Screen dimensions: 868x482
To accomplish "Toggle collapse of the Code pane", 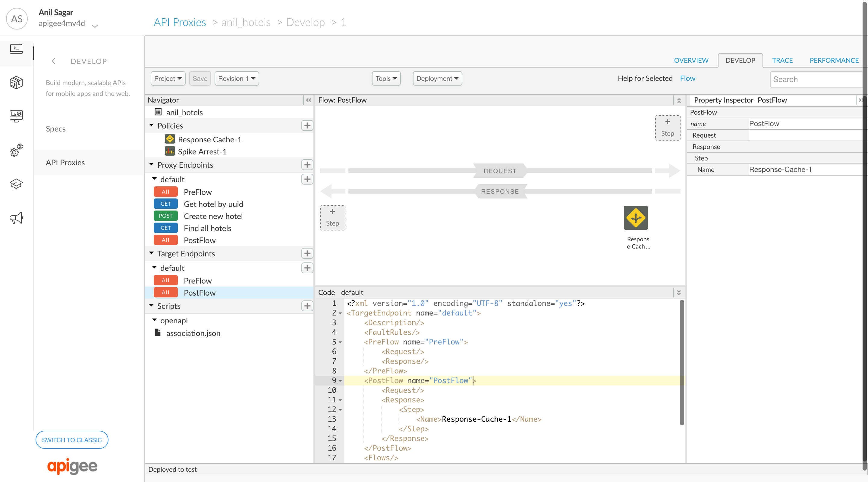I will tap(679, 293).
